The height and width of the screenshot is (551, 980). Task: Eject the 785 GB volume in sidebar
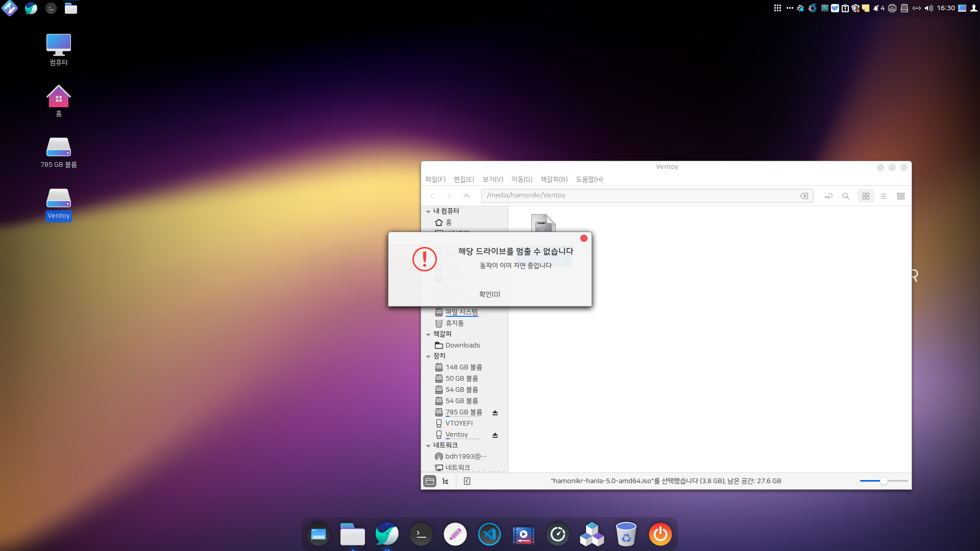coord(495,413)
